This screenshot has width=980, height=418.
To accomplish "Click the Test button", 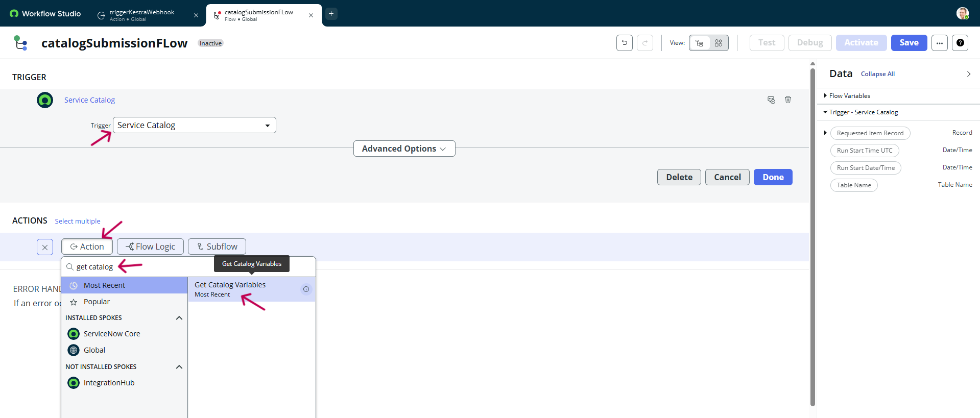I will pos(767,43).
